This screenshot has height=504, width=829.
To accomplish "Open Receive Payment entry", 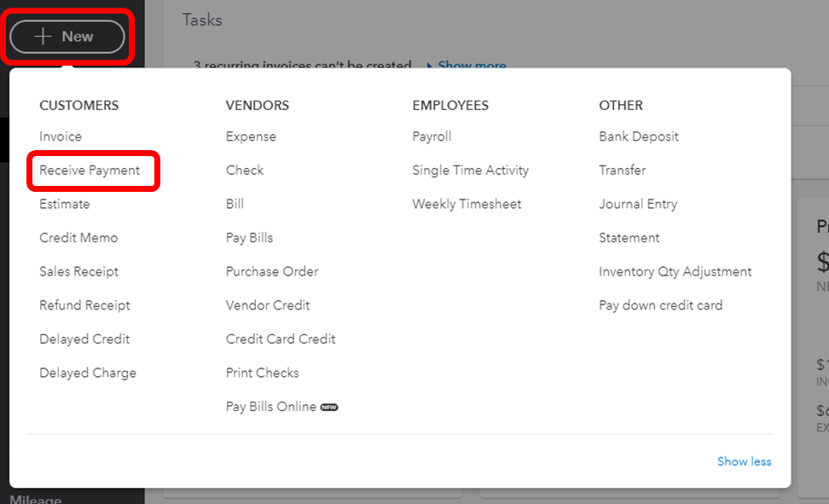I will [90, 171].
